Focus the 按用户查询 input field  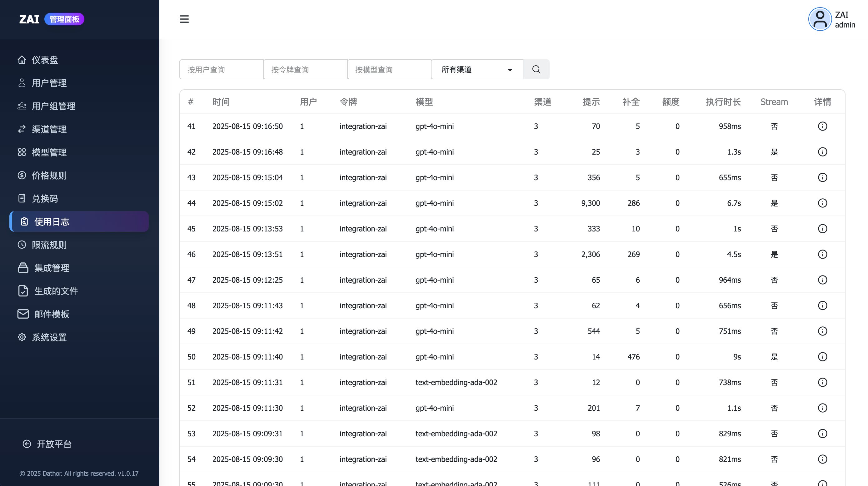[222, 69]
